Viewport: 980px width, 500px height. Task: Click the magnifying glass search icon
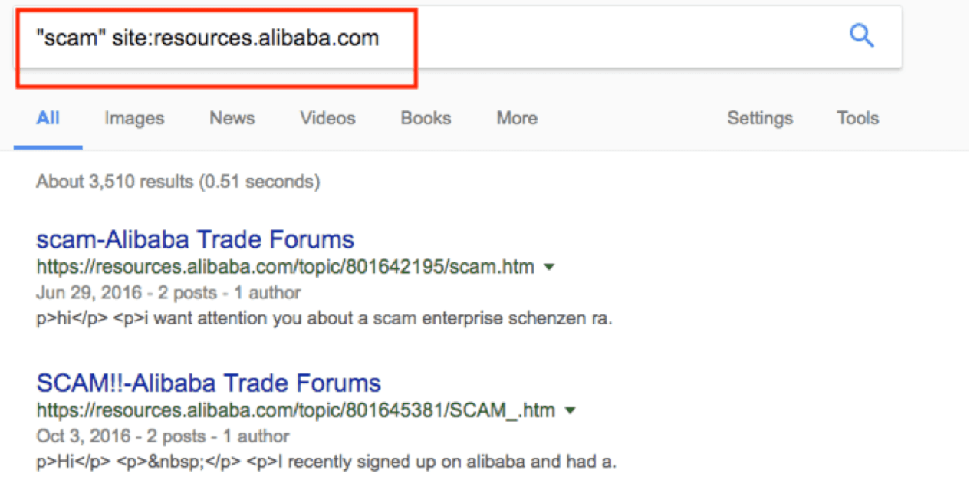(861, 35)
